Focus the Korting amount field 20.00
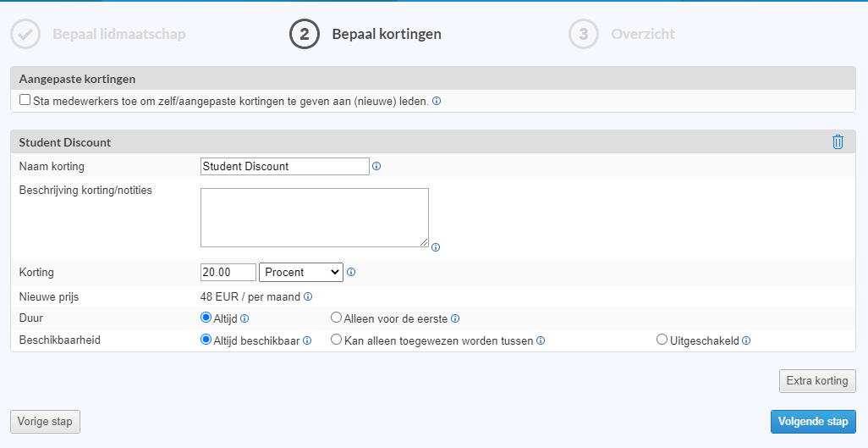The width and height of the screenshot is (868, 448). click(x=228, y=272)
